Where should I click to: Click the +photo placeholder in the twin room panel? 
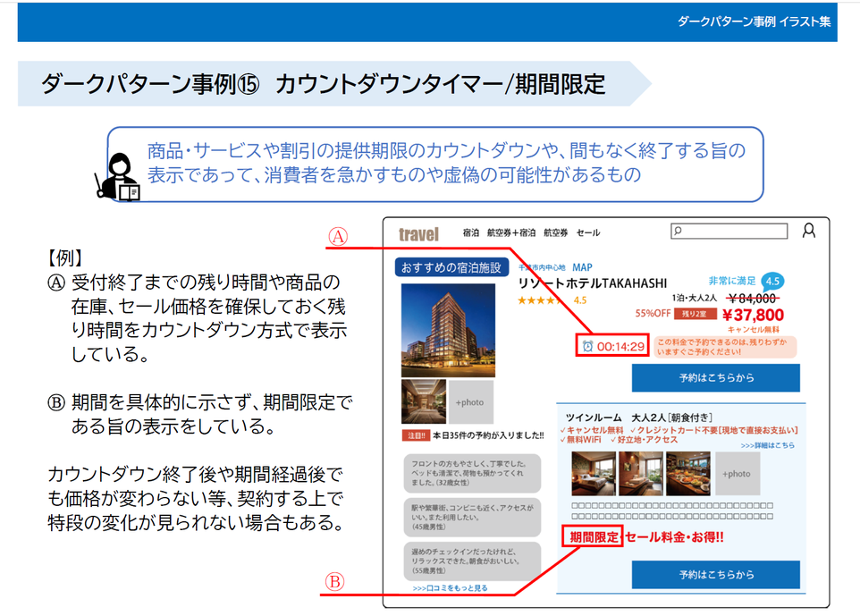pyautogui.click(x=738, y=474)
